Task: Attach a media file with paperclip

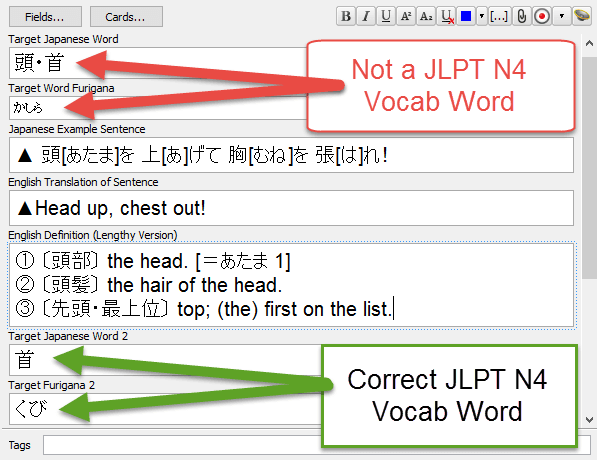Action: (x=522, y=16)
